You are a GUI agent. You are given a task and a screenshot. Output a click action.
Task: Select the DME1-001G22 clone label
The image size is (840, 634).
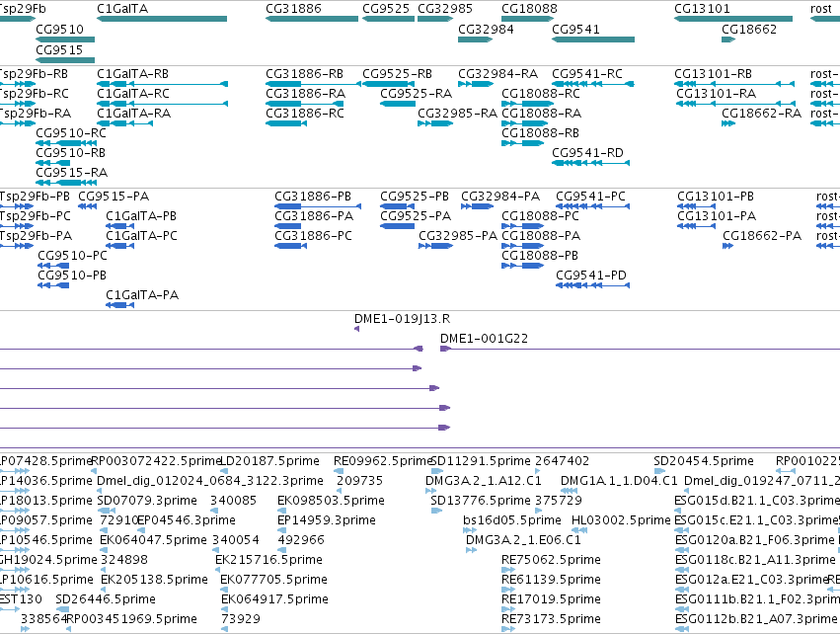click(x=485, y=339)
